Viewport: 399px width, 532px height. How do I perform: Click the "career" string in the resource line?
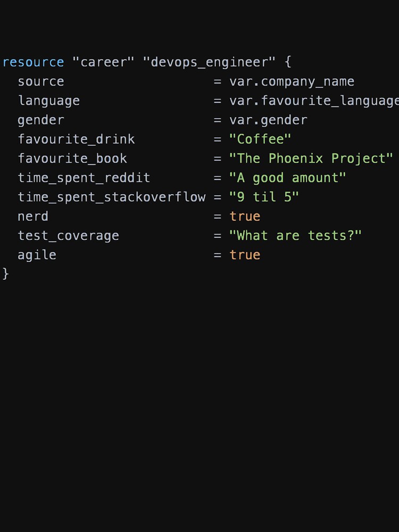pyautogui.click(x=103, y=62)
